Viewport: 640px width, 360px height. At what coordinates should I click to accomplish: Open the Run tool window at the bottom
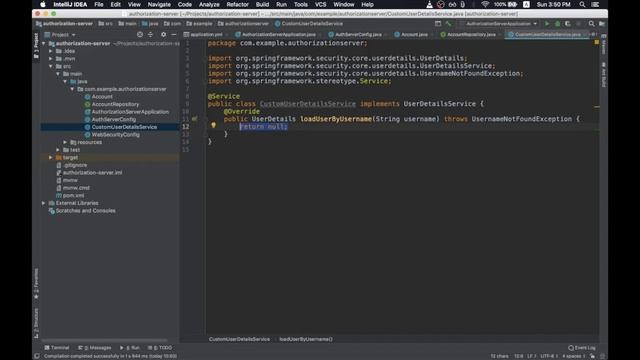pos(129,348)
